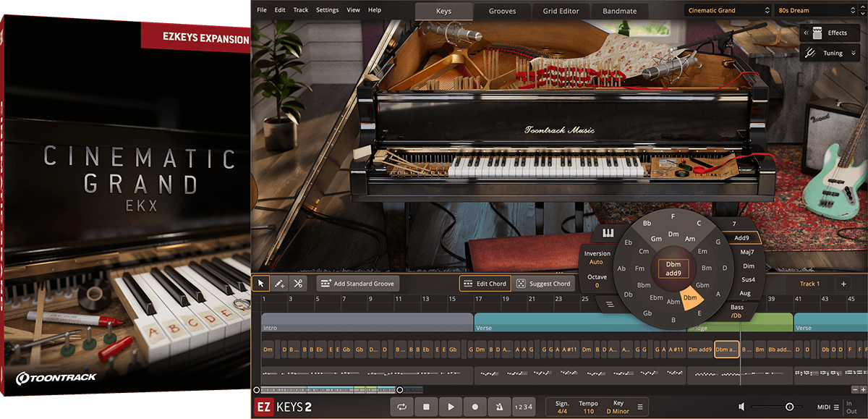This screenshot has height=419, width=868.
Task: Pick F on the chord wheel outer ring
Action: 673,216
